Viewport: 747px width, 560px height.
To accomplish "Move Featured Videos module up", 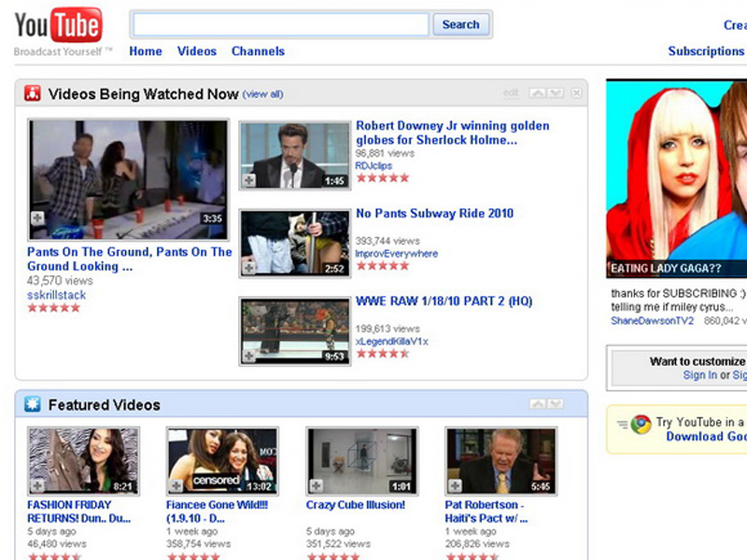I will [x=538, y=404].
